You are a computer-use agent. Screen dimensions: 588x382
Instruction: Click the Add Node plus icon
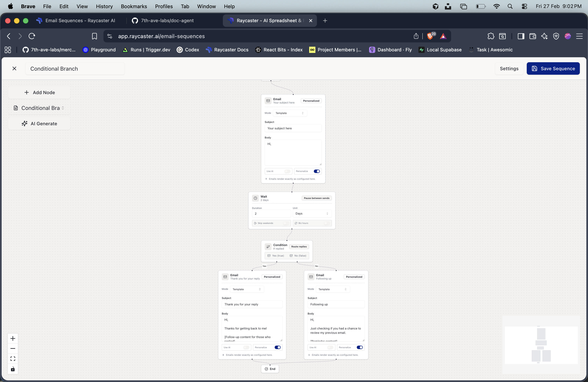(26, 92)
